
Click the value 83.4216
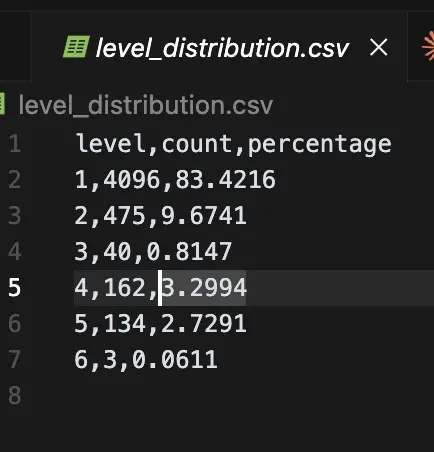tap(226, 180)
